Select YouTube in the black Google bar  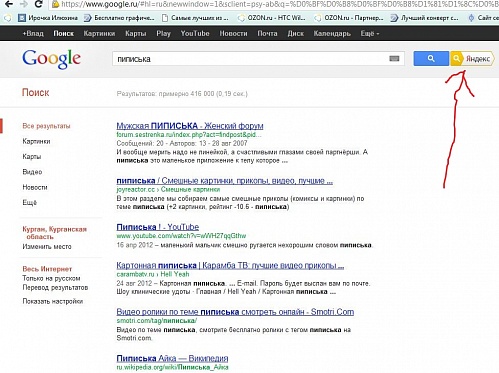[195, 33]
